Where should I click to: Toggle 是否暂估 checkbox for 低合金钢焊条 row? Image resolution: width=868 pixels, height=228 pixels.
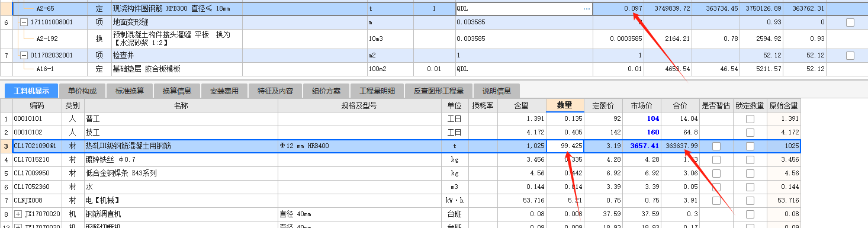(x=716, y=173)
